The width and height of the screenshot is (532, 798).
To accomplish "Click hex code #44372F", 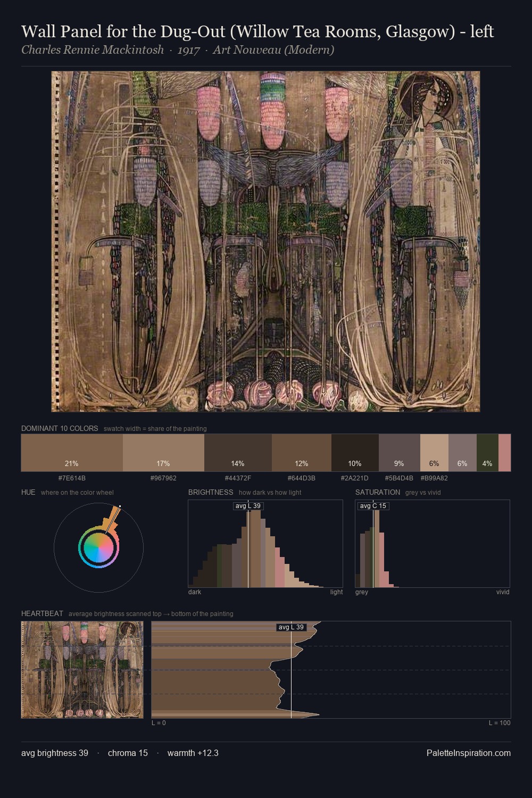I will tap(238, 478).
